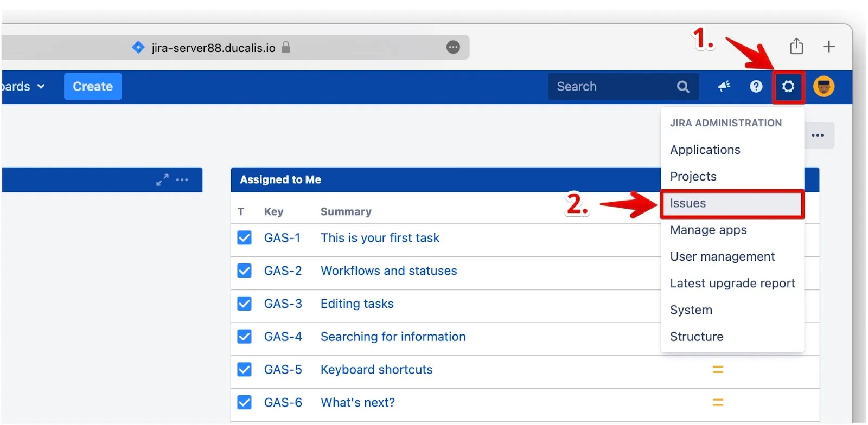This screenshot has width=868, height=425.
Task: Open issue GAS-3 key link
Action: coord(283,304)
